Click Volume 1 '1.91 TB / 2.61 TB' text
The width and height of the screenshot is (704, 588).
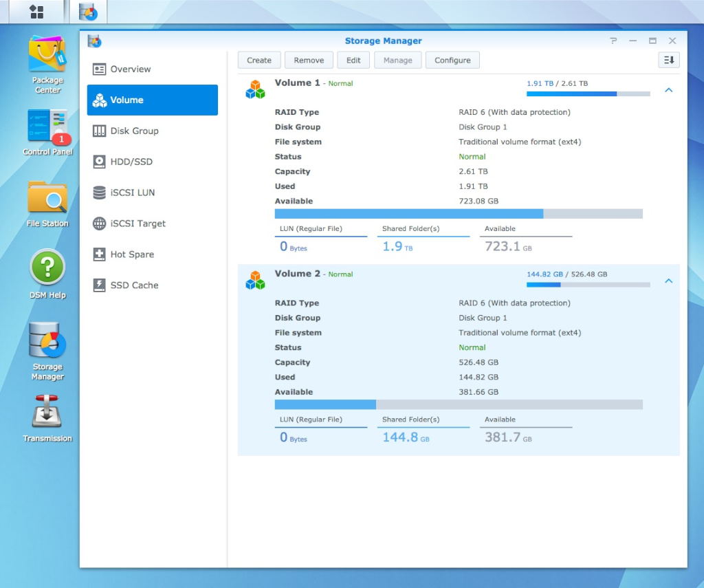click(x=557, y=83)
